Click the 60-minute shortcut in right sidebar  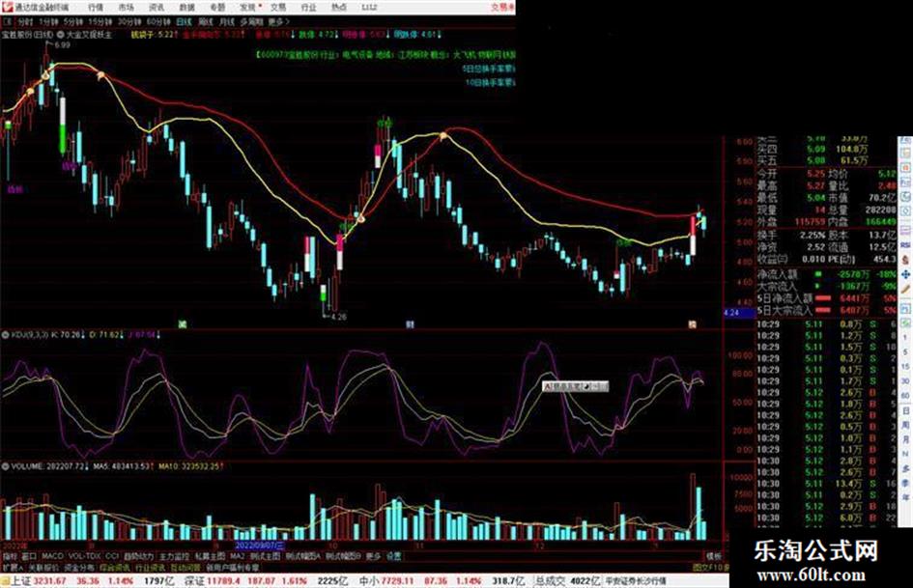click(x=905, y=395)
